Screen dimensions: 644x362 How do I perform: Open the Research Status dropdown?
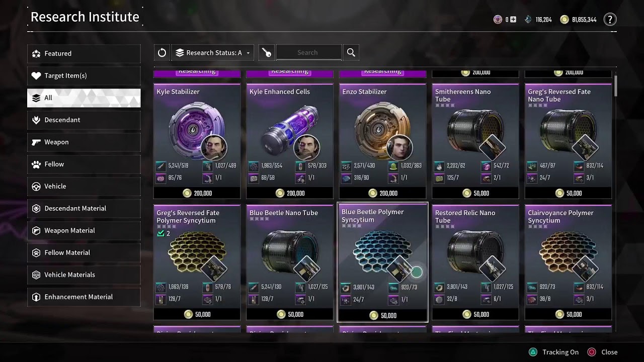click(x=213, y=53)
